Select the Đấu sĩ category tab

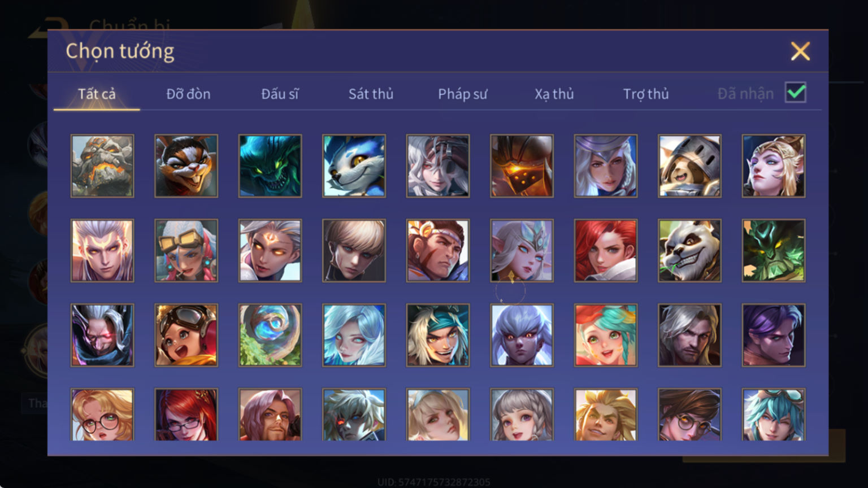[280, 94]
